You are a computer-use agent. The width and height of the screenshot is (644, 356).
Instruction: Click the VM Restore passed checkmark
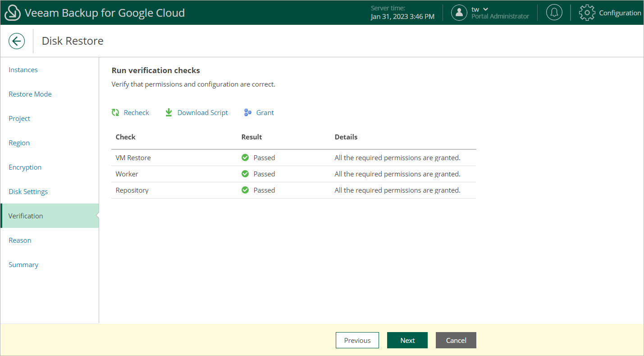coord(245,158)
